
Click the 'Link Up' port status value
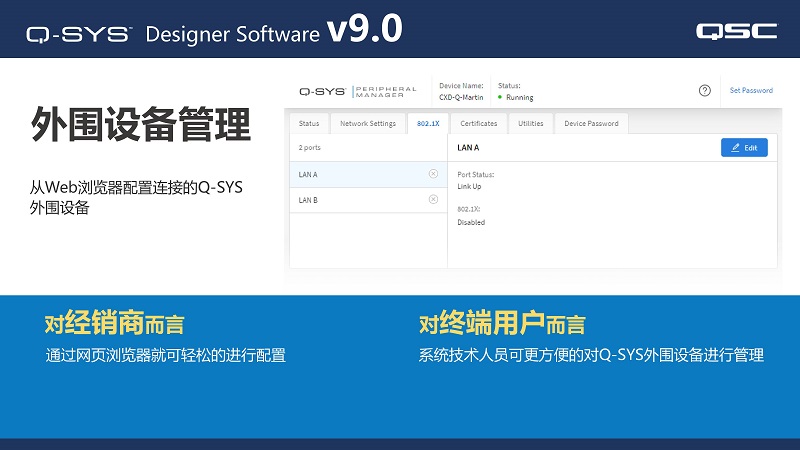coord(469,187)
